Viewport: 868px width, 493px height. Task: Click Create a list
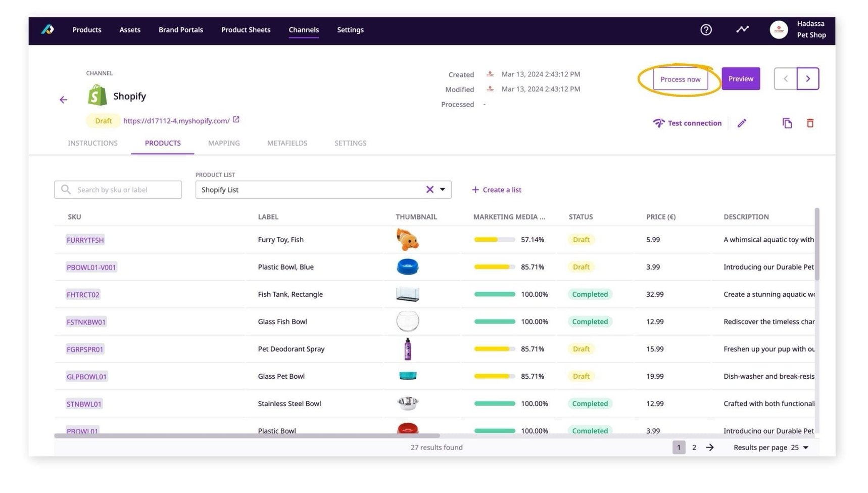tap(497, 189)
